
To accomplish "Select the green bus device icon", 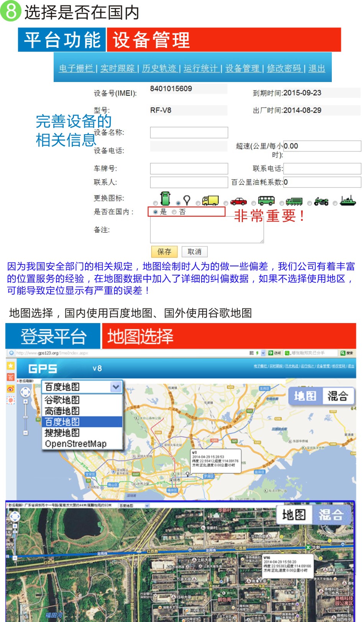I will pos(266,200).
